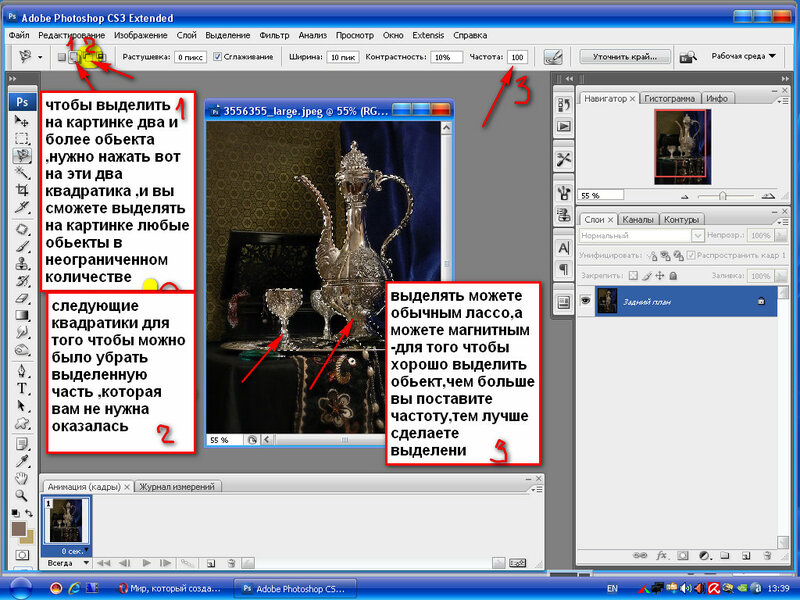Screen dimensions: 800x600
Task: Click the Уточнить край... button
Action: click(624, 57)
